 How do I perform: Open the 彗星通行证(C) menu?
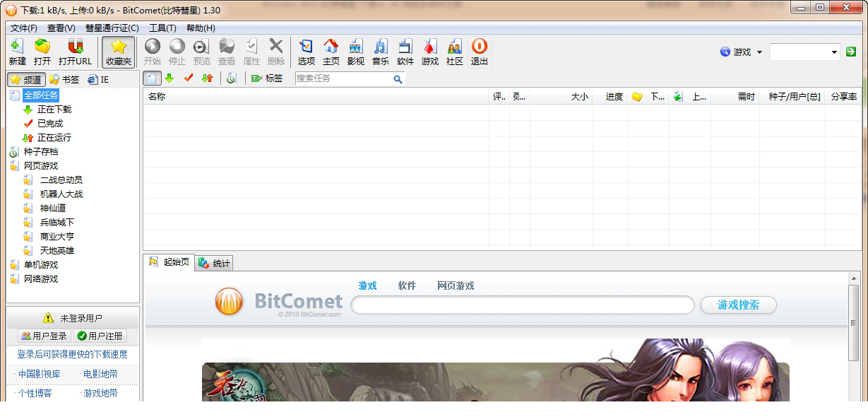pyautogui.click(x=112, y=28)
